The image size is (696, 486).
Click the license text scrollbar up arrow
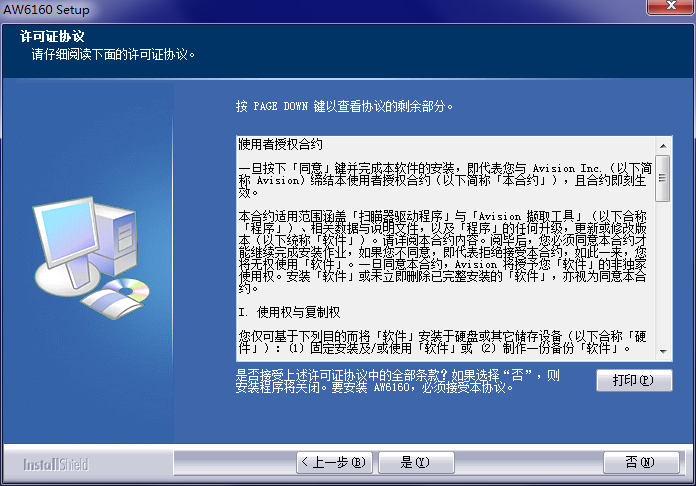[663, 146]
